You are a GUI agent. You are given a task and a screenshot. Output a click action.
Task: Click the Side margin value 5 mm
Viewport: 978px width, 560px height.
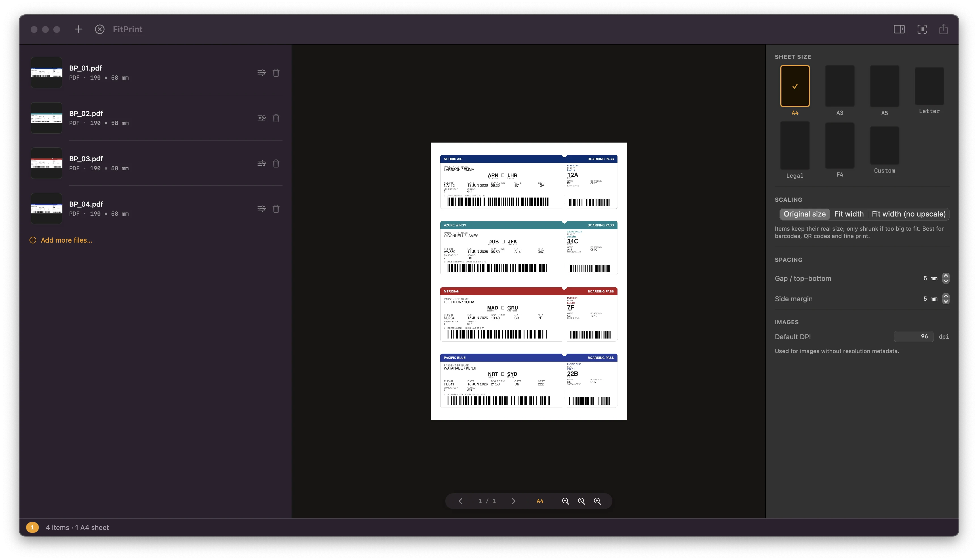(x=930, y=298)
